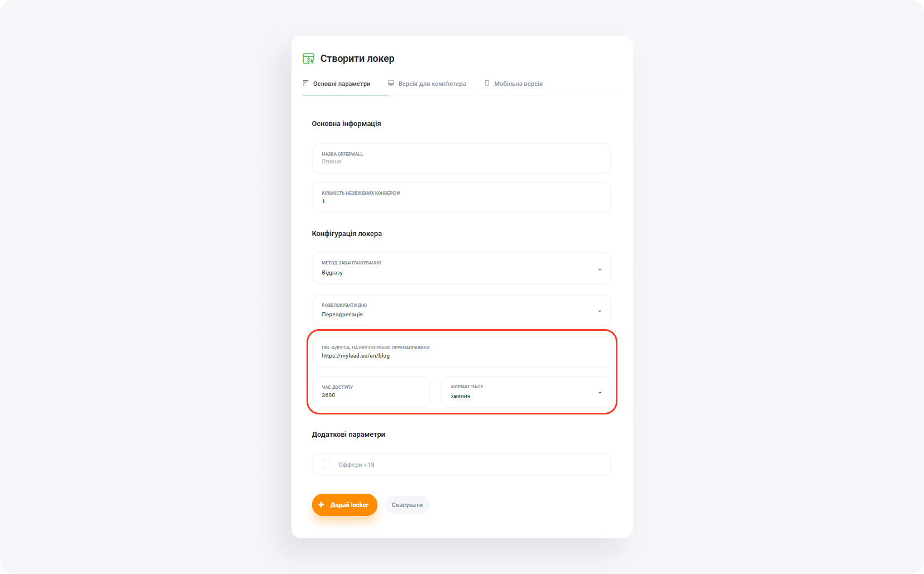This screenshot has height=574, width=924.
Task: Click the Скасувати button
Action: coord(407,505)
